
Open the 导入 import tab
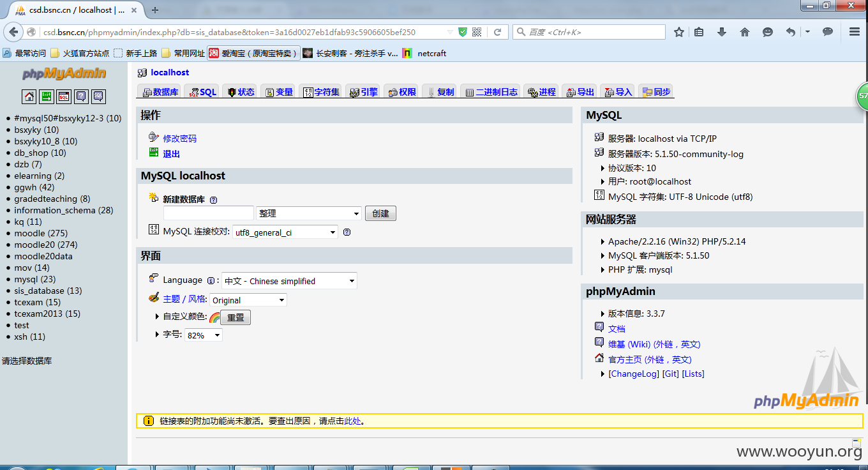pyautogui.click(x=618, y=92)
